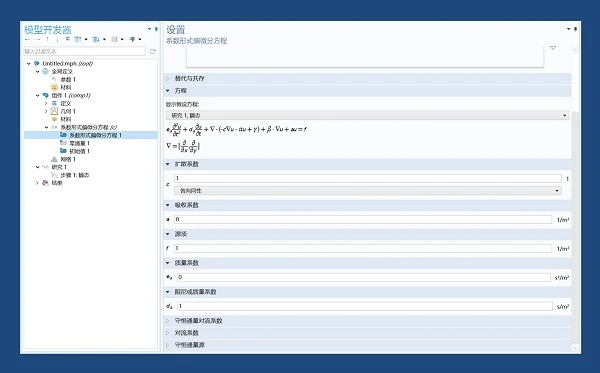Viewport: 600px width, 373px height.
Task: Open the 各向同性 diffusion type dropdown
Action: (x=368, y=191)
